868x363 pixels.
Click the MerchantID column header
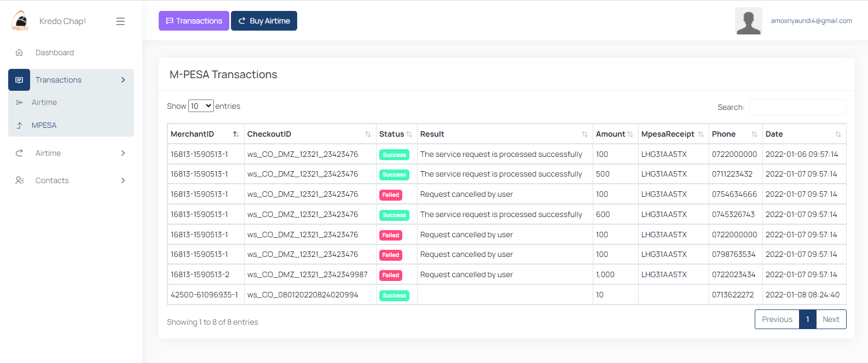(x=206, y=134)
